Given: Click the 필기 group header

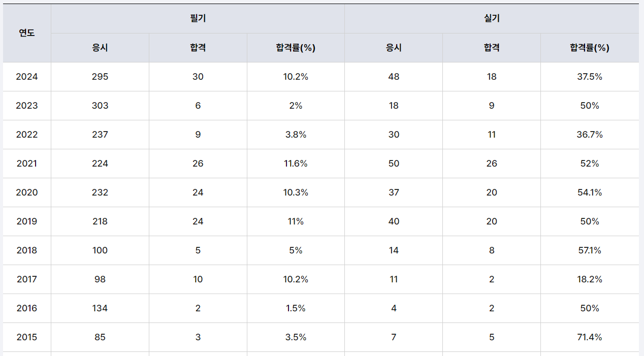Looking at the screenshot, I should tap(198, 19).
